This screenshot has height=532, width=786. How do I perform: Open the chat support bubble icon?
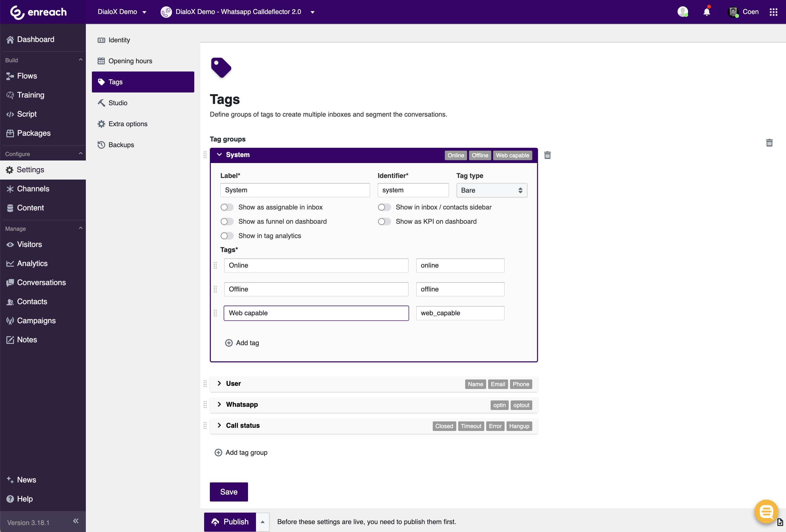pyautogui.click(x=766, y=511)
